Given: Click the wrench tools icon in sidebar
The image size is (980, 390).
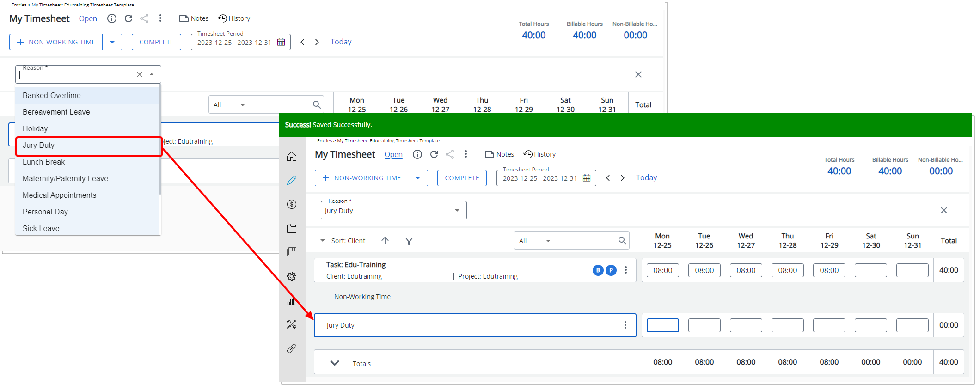Looking at the screenshot, I should (292, 324).
